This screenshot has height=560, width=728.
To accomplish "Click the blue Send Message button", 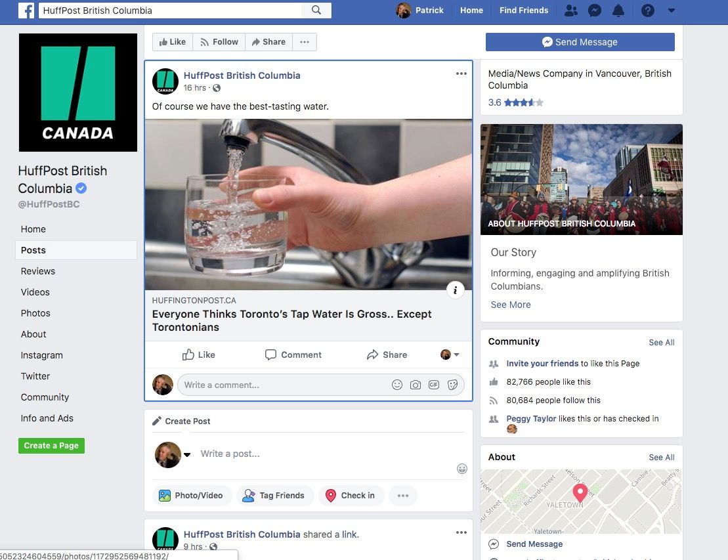I will 580,42.
